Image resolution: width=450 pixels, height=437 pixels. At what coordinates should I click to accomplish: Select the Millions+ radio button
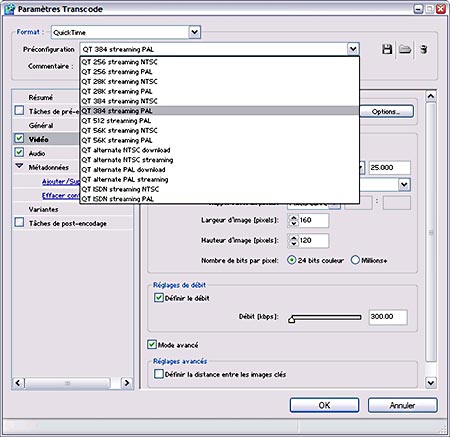click(355, 260)
